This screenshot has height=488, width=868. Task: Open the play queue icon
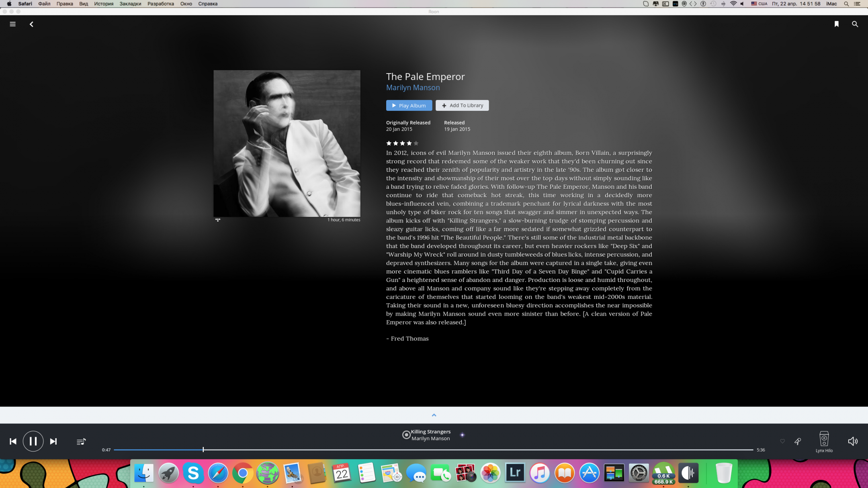click(x=81, y=441)
